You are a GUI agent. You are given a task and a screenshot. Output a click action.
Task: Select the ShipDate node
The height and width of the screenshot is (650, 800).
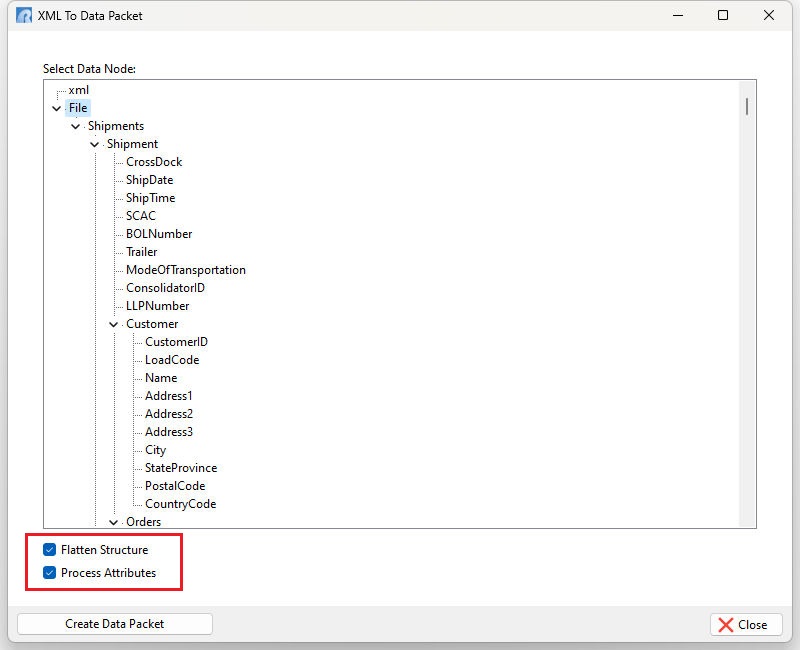(149, 180)
